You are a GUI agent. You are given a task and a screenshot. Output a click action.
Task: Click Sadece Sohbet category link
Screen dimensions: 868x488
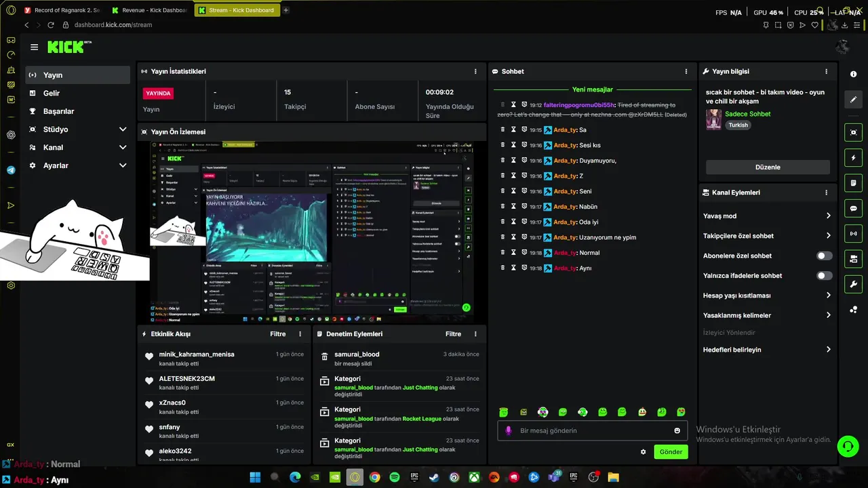[x=747, y=114]
